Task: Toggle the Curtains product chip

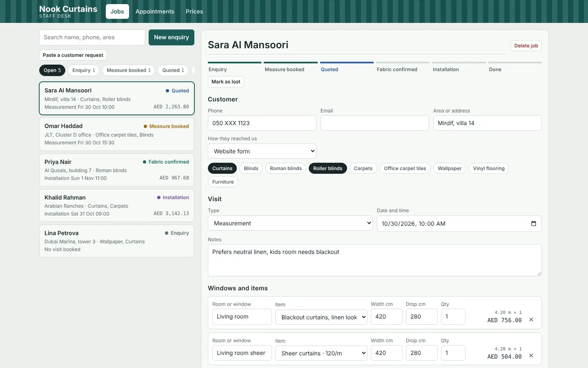Action: tap(222, 168)
